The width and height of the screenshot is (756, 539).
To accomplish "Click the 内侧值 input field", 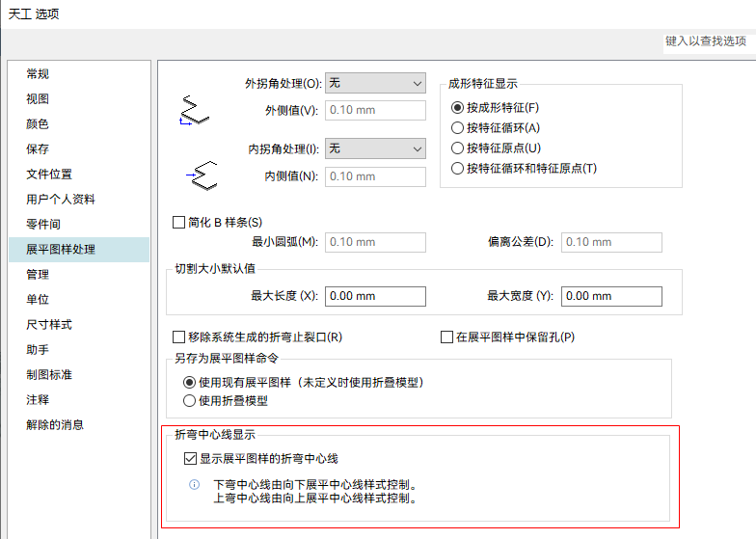I will [x=376, y=176].
